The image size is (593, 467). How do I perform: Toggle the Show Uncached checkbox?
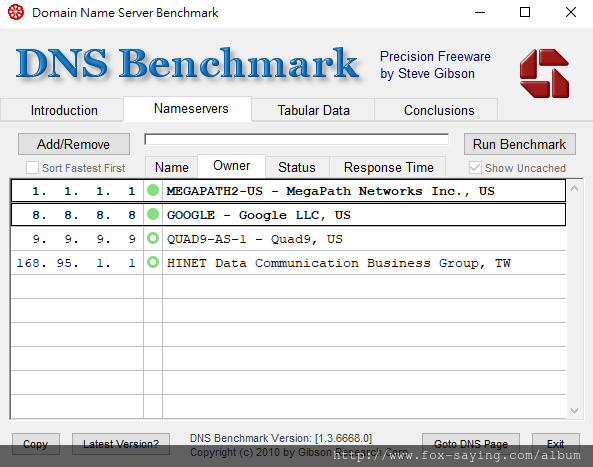[475, 168]
